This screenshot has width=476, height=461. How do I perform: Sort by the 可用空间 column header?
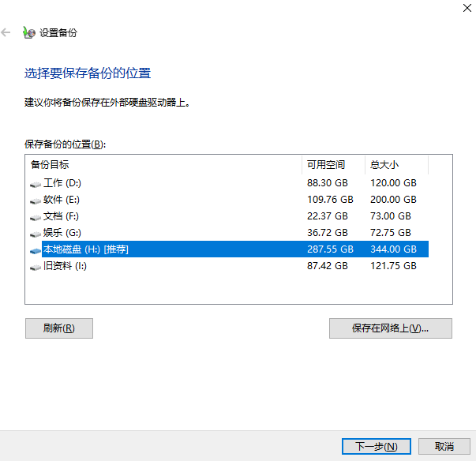point(333,165)
